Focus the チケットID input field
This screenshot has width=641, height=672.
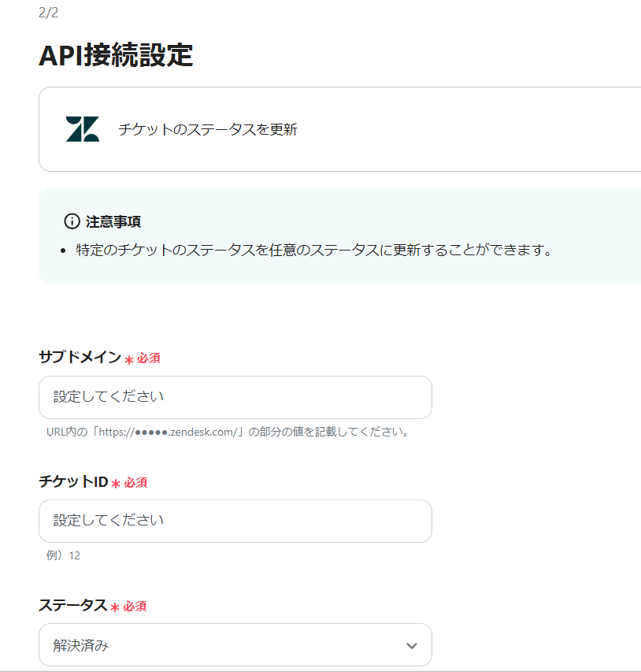point(235,521)
